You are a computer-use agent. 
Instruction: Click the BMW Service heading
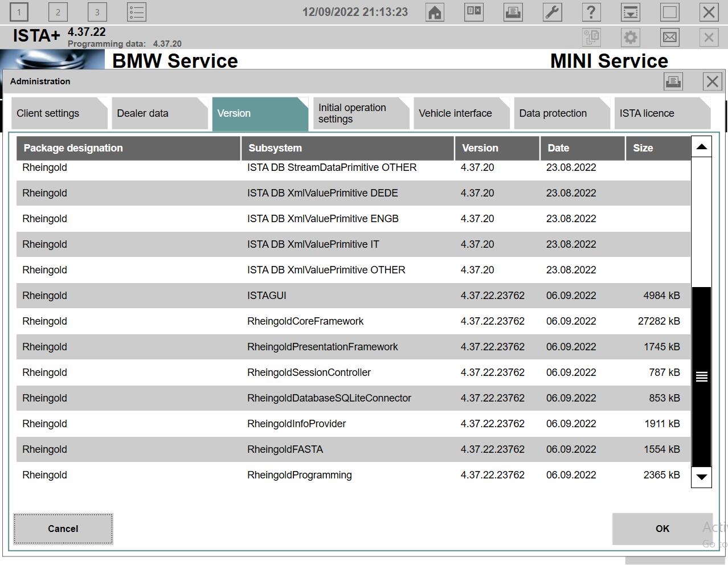(x=175, y=60)
